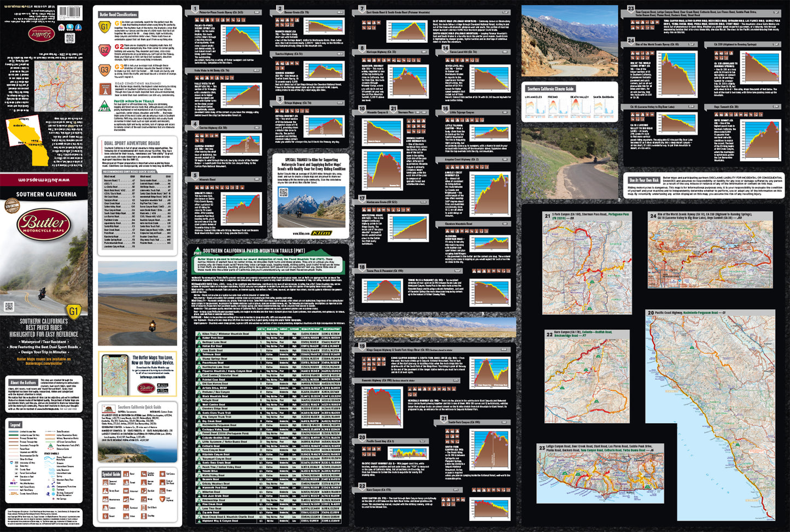Viewport: 790px width, 532px height.
Task: Click the G1 shield on the cover photo
Action: [74, 311]
